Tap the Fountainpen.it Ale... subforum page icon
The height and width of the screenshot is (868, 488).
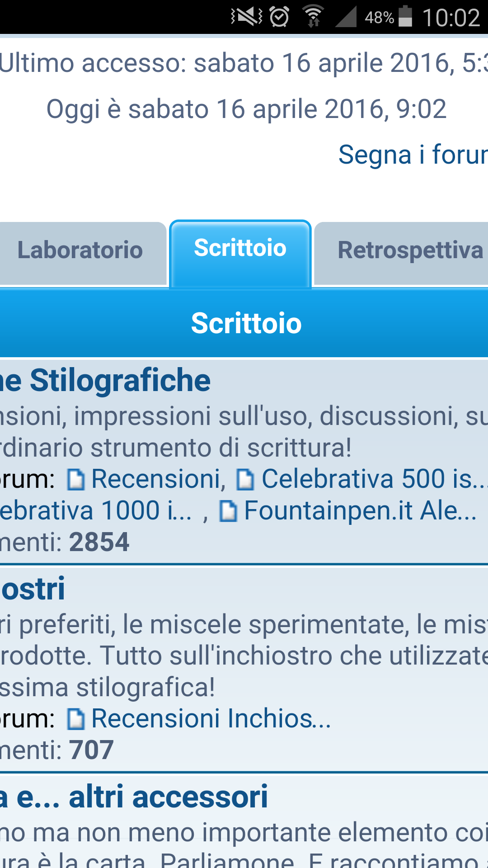228,511
